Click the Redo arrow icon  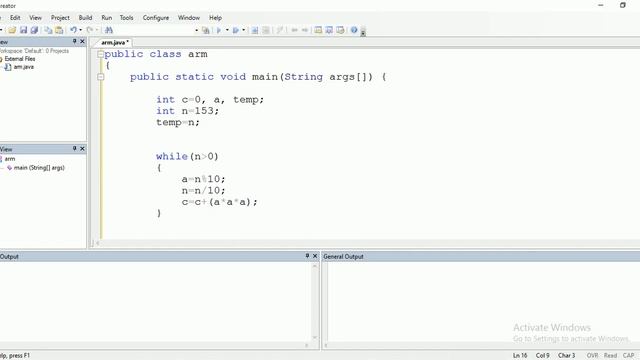pyautogui.click(x=90, y=30)
